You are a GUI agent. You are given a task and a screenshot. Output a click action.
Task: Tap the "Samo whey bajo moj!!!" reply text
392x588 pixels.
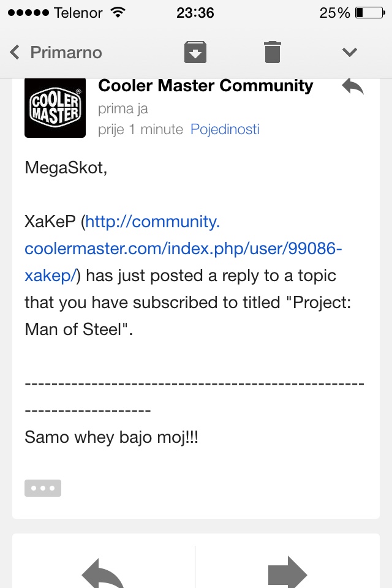(111, 437)
